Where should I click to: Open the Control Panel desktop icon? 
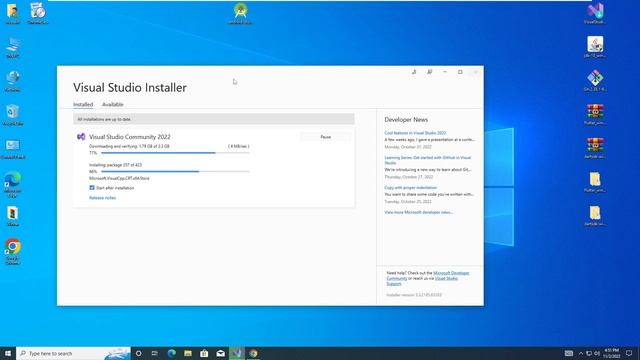pyautogui.click(x=13, y=149)
